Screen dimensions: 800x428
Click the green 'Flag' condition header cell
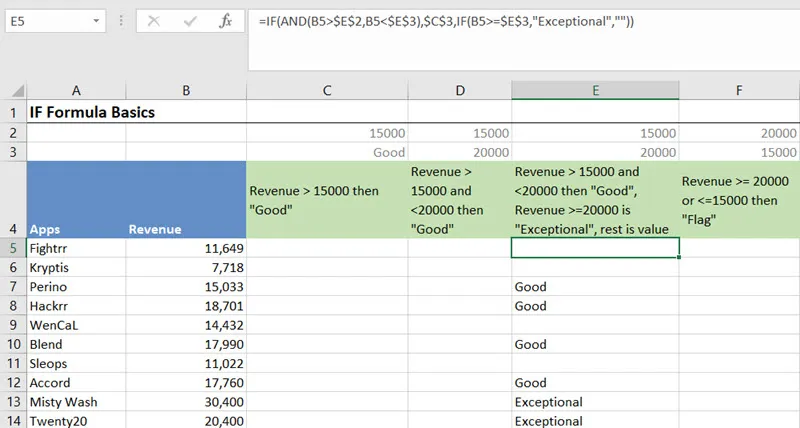pos(739,198)
